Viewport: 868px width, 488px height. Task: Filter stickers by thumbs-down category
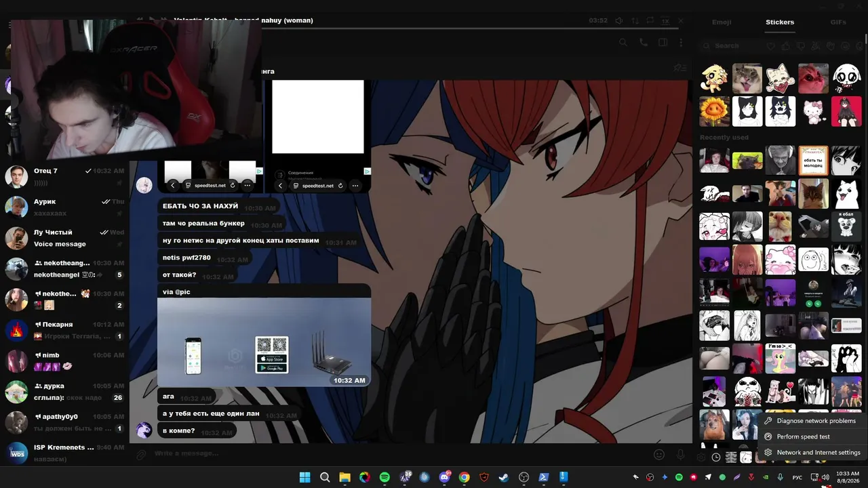point(800,46)
